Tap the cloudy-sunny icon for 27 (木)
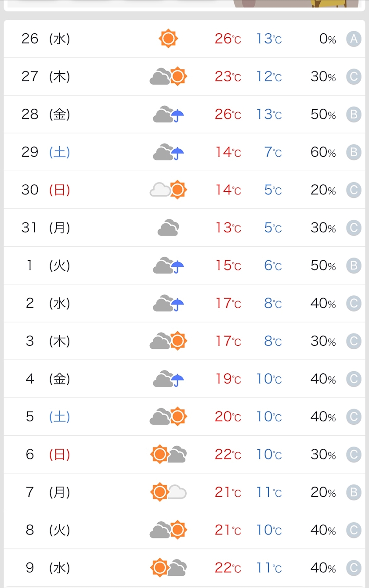This screenshot has height=588, width=369. tap(168, 76)
